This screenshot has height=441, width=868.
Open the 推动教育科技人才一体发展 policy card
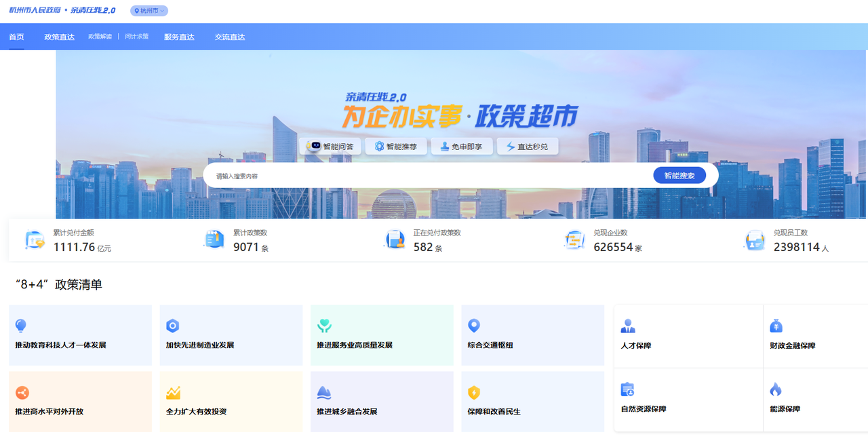[80, 335]
